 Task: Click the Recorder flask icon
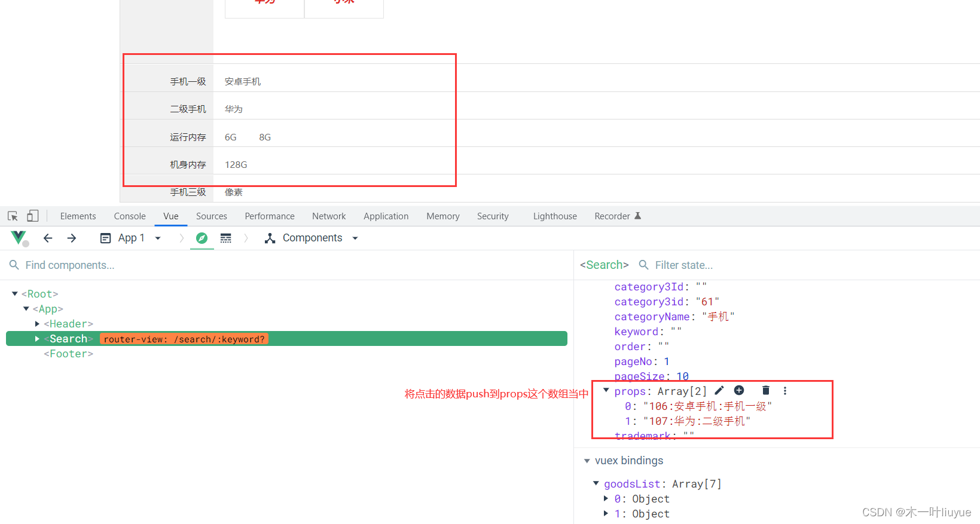pos(637,216)
